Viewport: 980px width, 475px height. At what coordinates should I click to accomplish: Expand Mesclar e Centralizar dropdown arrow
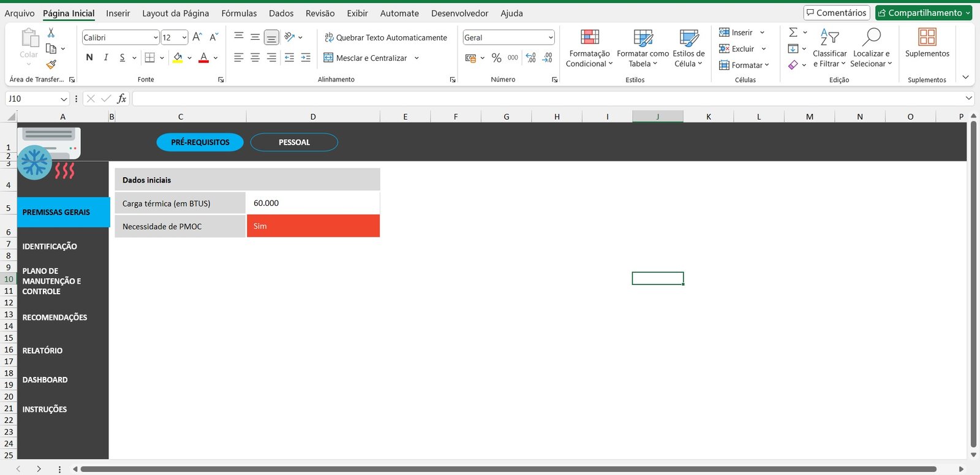[417, 58]
